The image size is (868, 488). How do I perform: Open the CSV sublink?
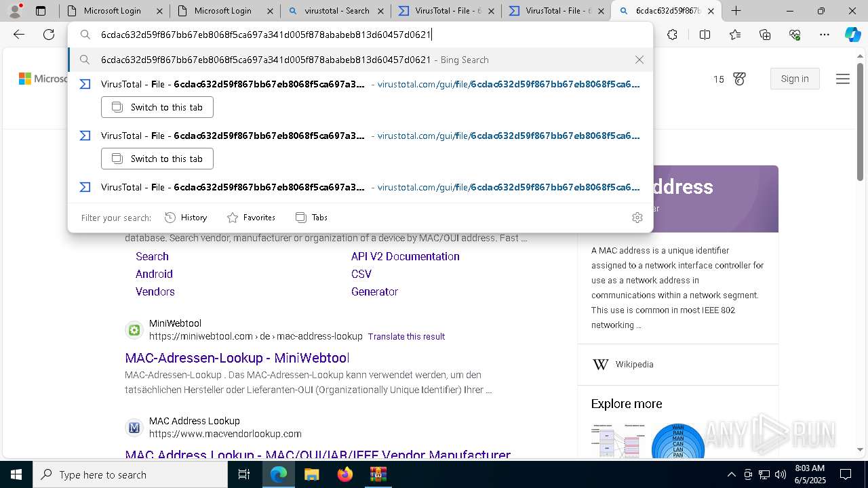(361, 274)
